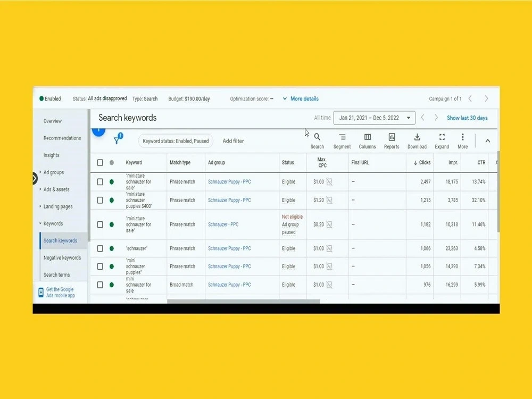Sort by CTR column header
Screen dimensions: 532x399
pos(481,162)
